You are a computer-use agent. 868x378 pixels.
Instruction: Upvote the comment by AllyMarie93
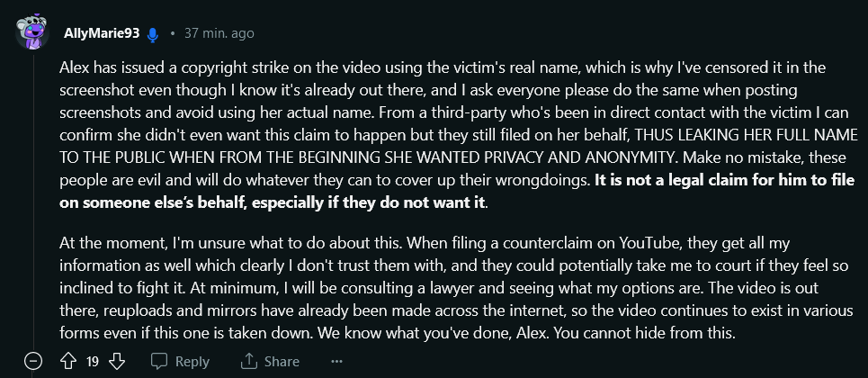[x=67, y=361]
